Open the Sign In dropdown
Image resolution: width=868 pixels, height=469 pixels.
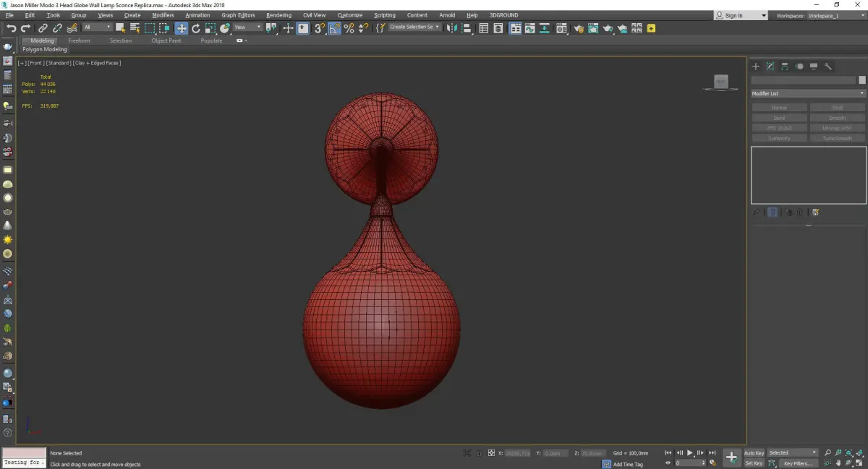[741, 15]
